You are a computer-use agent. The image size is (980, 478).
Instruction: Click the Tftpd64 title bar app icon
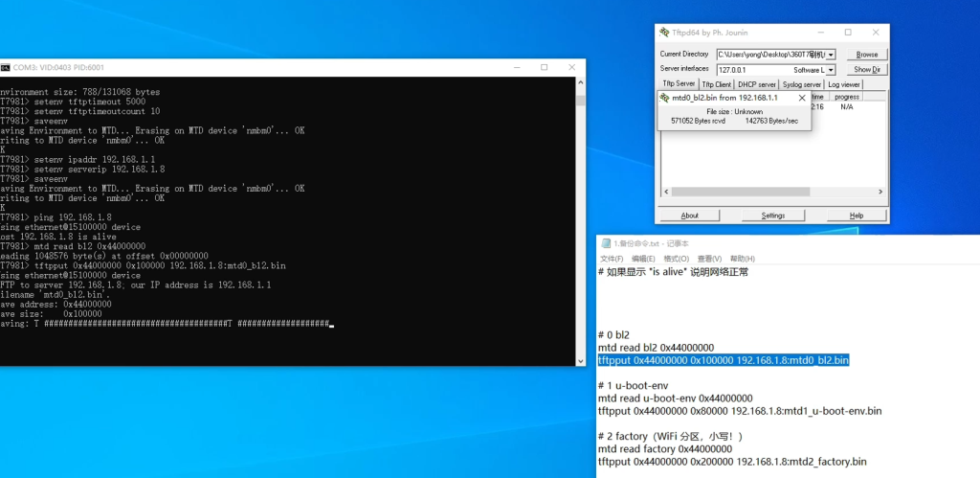(x=664, y=32)
